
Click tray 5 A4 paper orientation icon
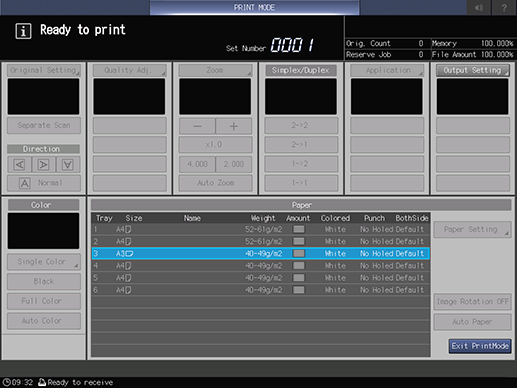pyautogui.click(x=128, y=278)
